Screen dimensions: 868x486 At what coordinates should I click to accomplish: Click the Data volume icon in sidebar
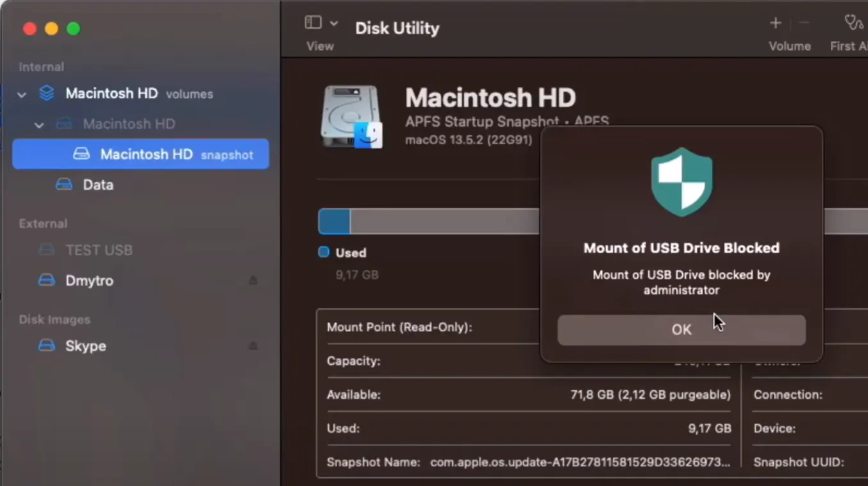(x=64, y=185)
